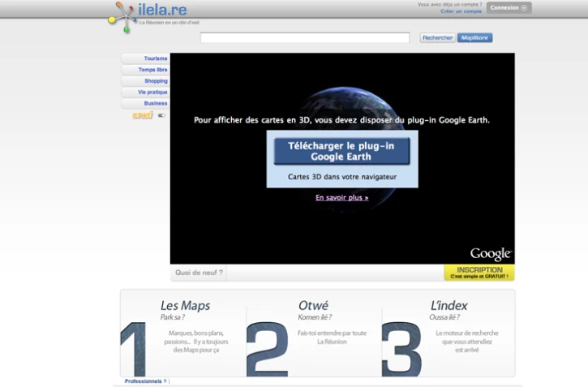
Task: Open the MapStore button
Action: (474, 38)
